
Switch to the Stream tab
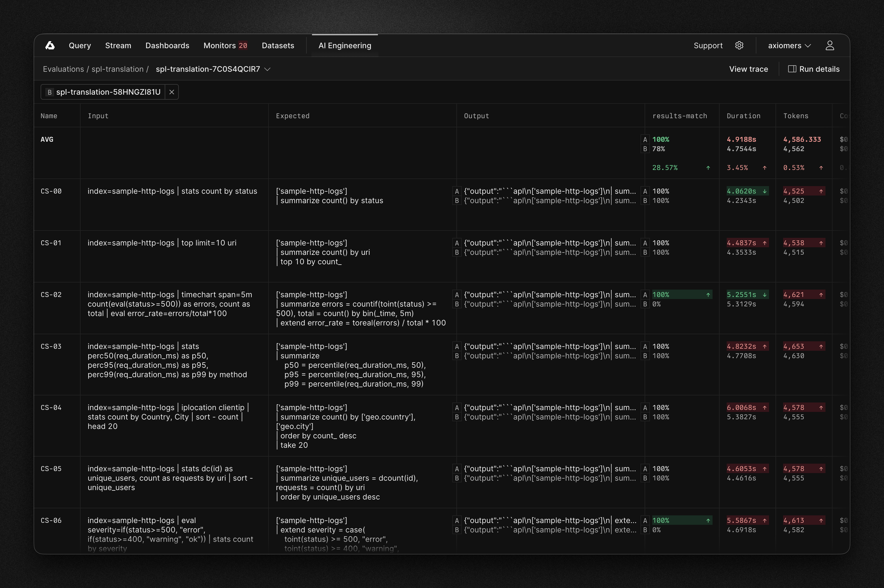pyautogui.click(x=118, y=45)
